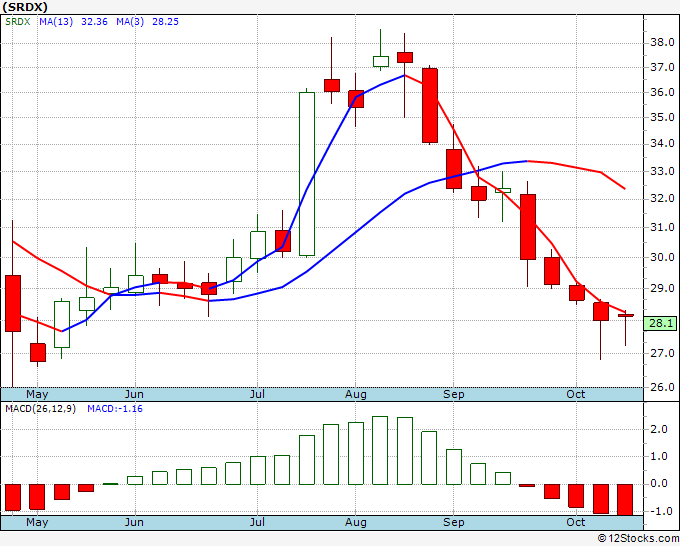Click the Oct label on MACD axis

click(x=576, y=522)
